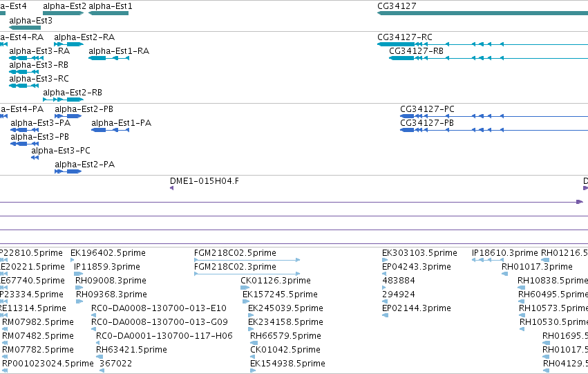This screenshot has width=588, height=374.
Task: Click the alpha-Est3-PC CDS feature
Action: coord(35,158)
